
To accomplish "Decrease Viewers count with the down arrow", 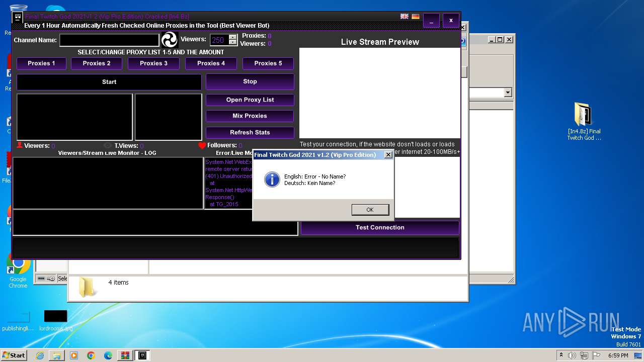I will pyautogui.click(x=232, y=43).
